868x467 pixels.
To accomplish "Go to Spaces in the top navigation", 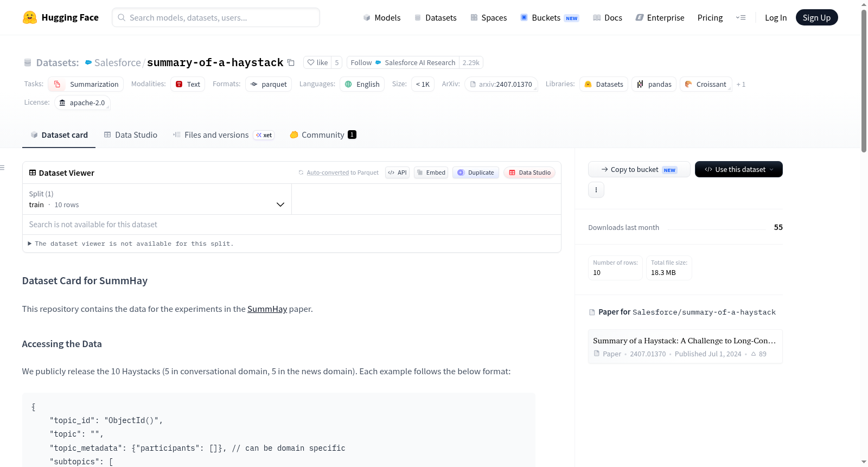I will coord(489,17).
